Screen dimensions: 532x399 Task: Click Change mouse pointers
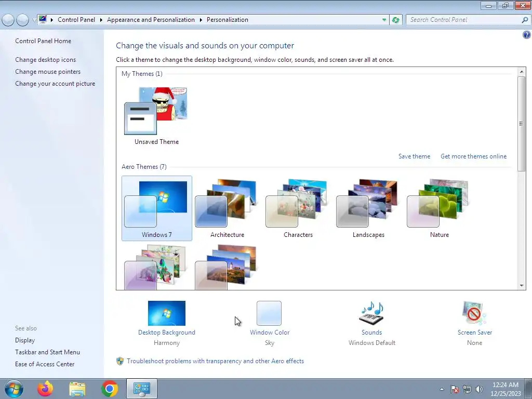pos(48,72)
